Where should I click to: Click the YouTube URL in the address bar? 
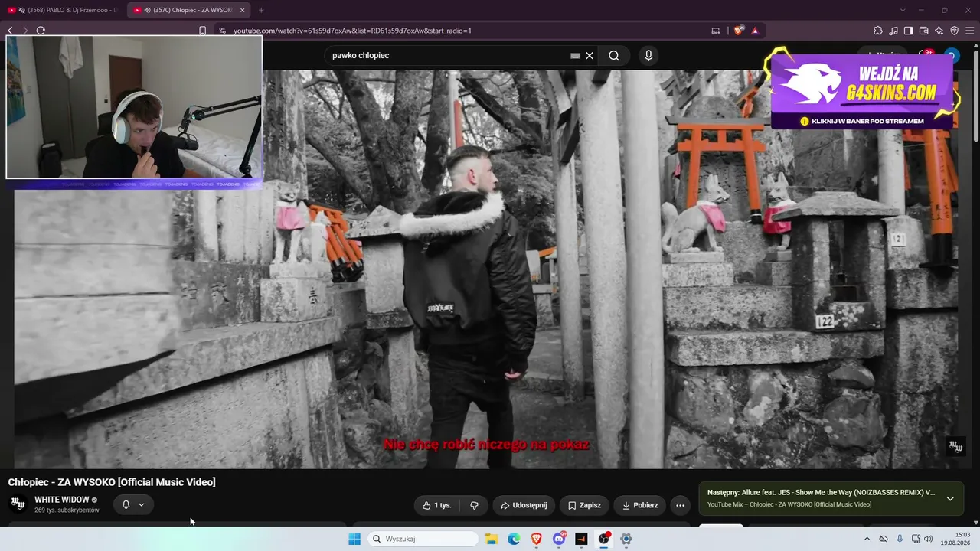[352, 31]
